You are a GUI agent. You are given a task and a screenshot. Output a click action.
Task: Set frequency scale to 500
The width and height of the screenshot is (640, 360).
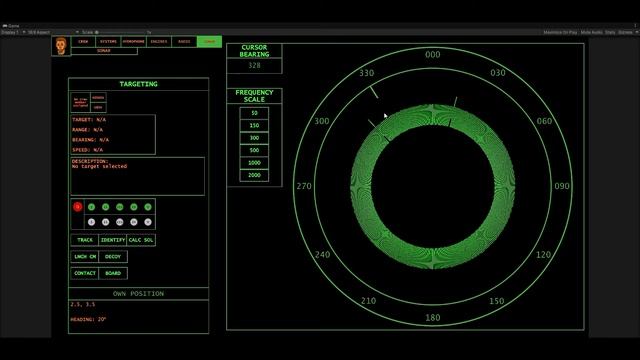(254, 150)
